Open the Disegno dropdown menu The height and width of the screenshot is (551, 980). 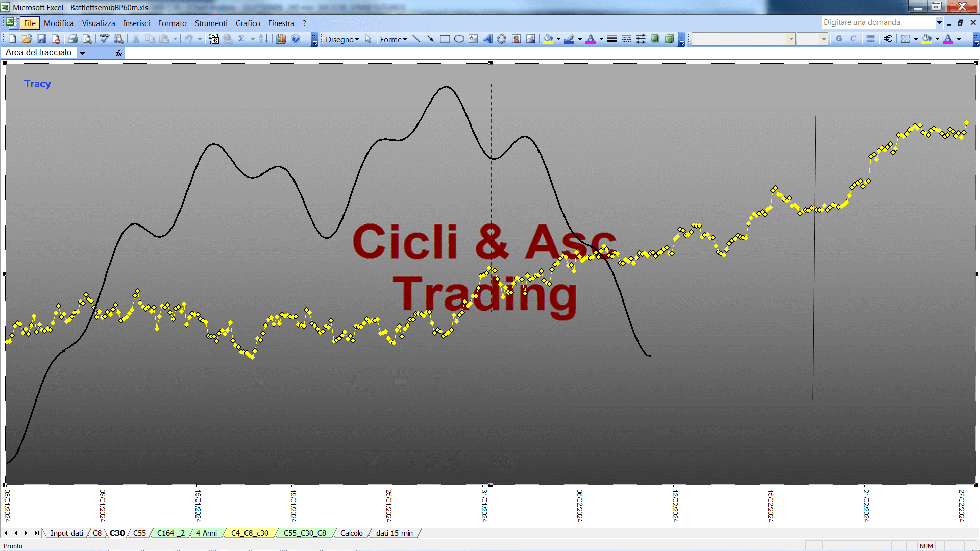coord(342,39)
